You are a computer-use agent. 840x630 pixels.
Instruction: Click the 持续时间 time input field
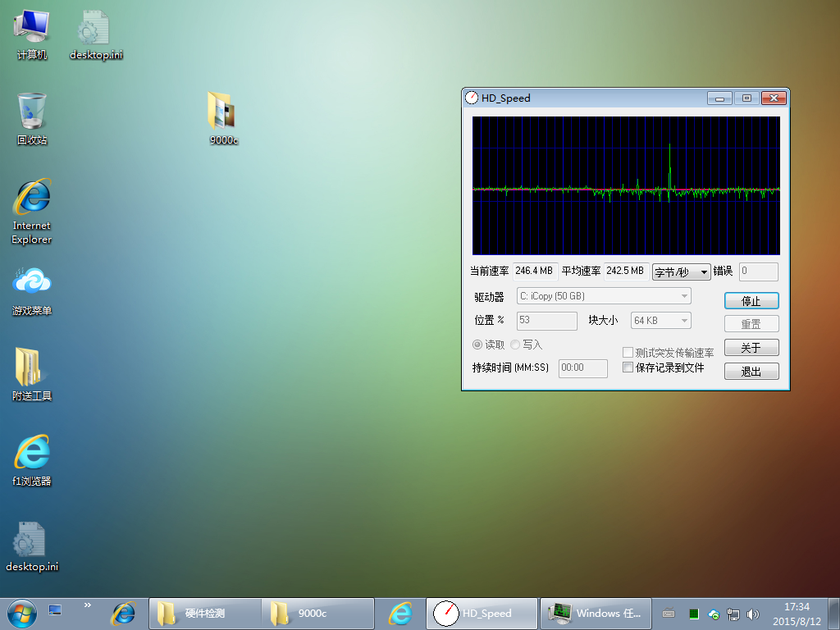pos(583,368)
